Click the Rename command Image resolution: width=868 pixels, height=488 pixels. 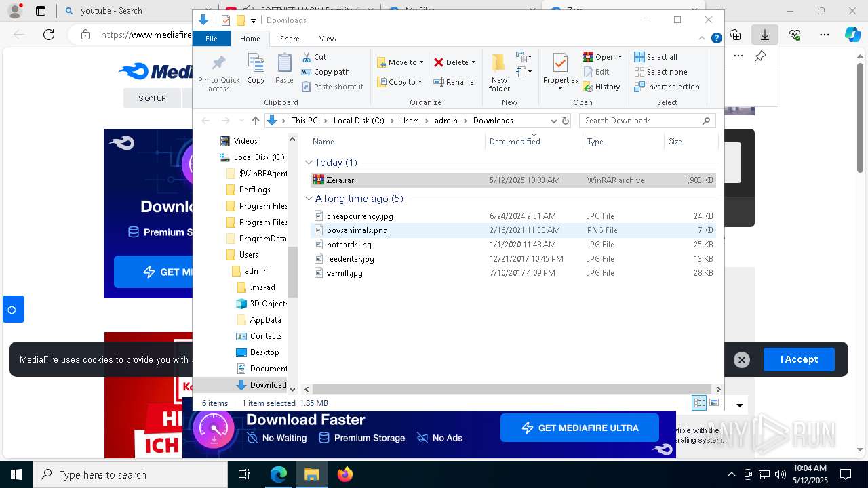coord(454,82)
